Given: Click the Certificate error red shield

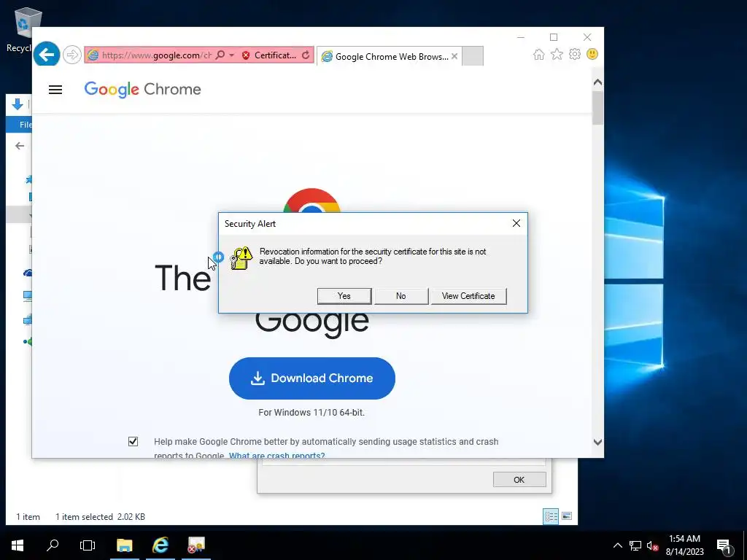Looking at the screenshot, I should (x=246, y=55).
